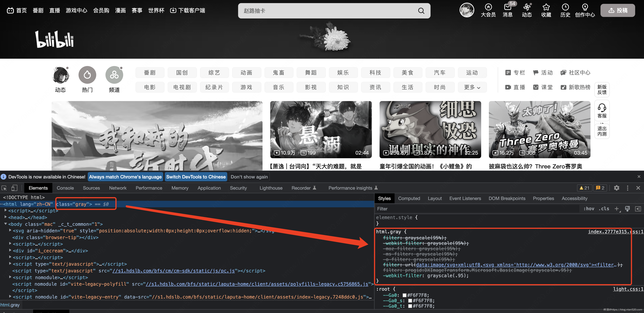Expand the head element node
The height and width of the screenshot is (313, 644).
tap(6, 217)
